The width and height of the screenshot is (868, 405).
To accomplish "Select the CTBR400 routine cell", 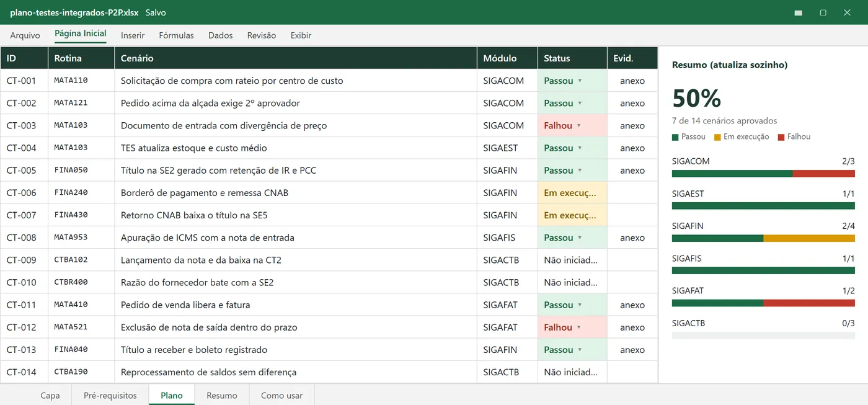I will coord(81,282).
